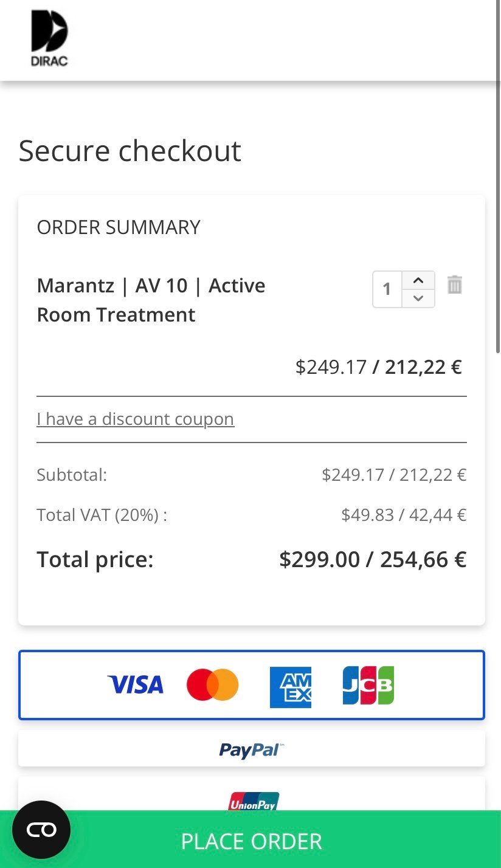Click the American Express logo
501x868 pixels.
coord(291,687)
